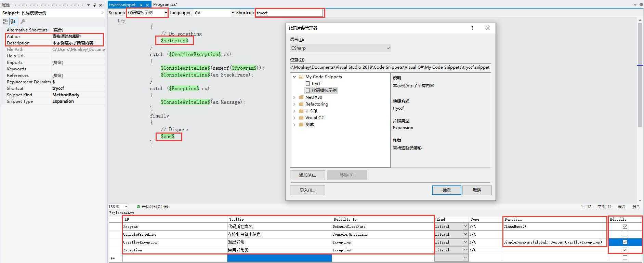Click $selected$ placeholder in code
The width and height of the screenshot is (644, 263).
point(174,41)
